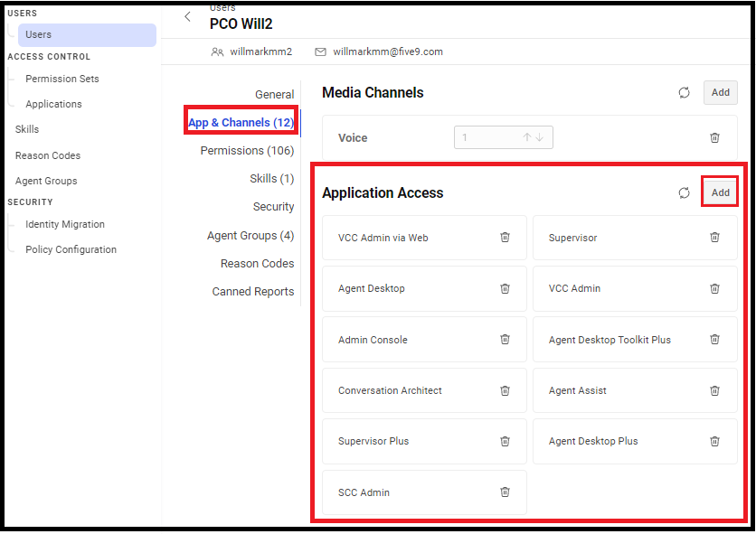Open Canned Reports tab

click(252, 291)
